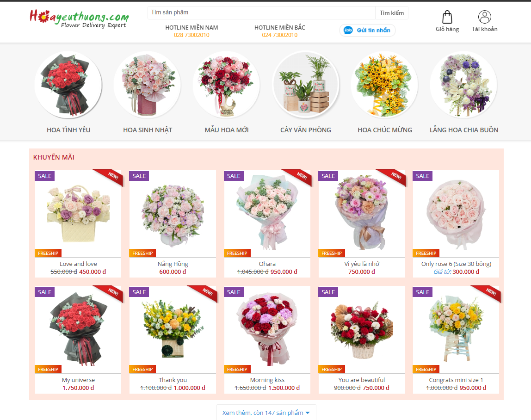Select the Hoa Chúc Mừng sunflower category
531x420 pixels.
[385, 85]
